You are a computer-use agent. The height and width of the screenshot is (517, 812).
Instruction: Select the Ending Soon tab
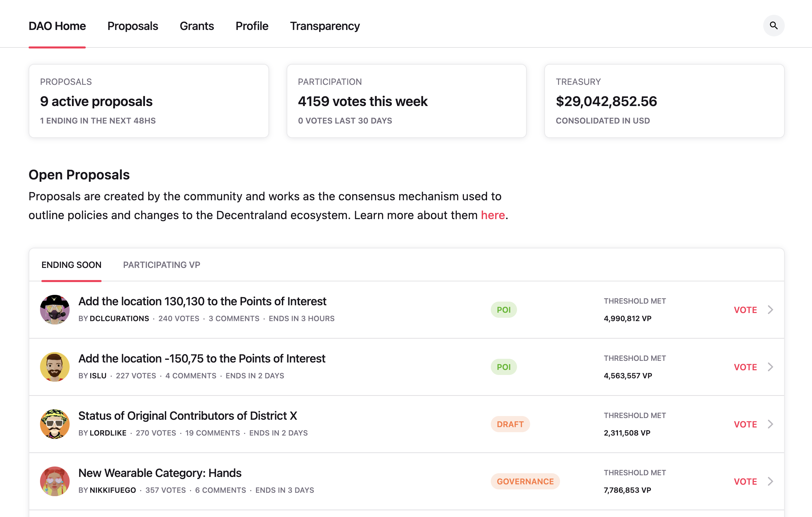pyautogui.click(x=71, y=265)
